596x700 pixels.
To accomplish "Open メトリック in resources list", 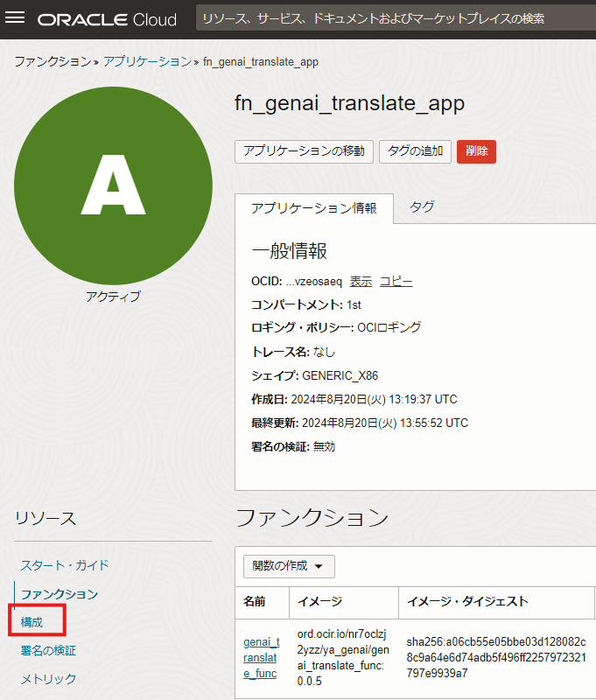I will 48,679.
